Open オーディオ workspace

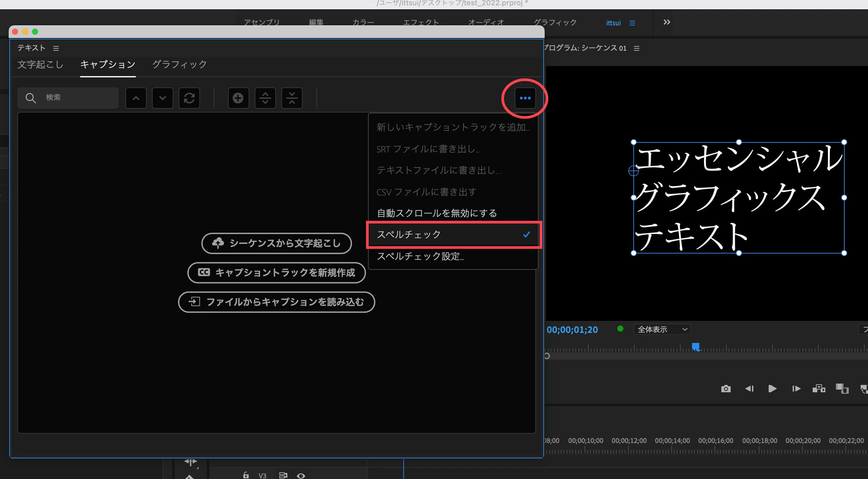tap(486, 23)
